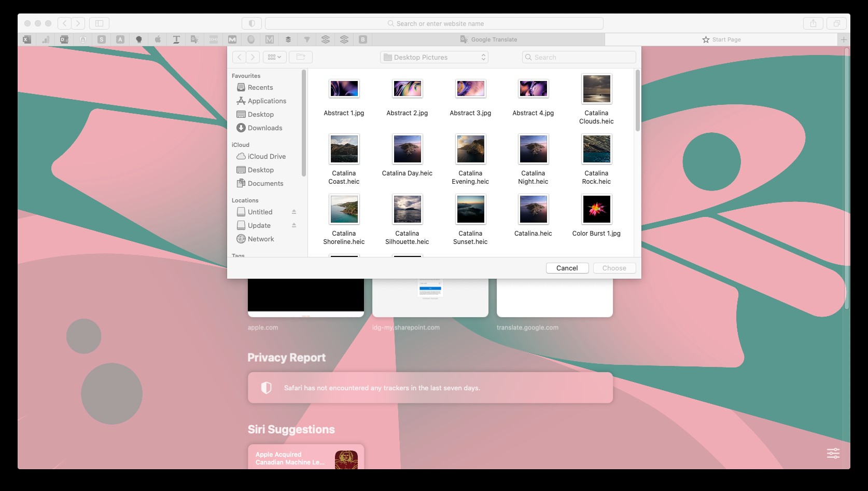Click the Apple favicon in the favourites bar
Image resolution: width=868 pixels, height=491 pixels.
[x=158, y=39]
